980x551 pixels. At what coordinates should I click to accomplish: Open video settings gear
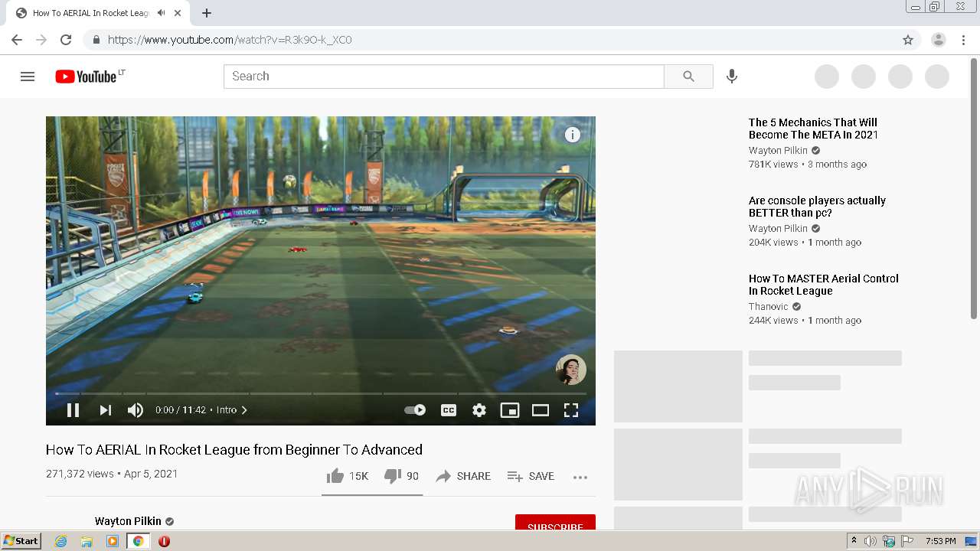(479, 410)
